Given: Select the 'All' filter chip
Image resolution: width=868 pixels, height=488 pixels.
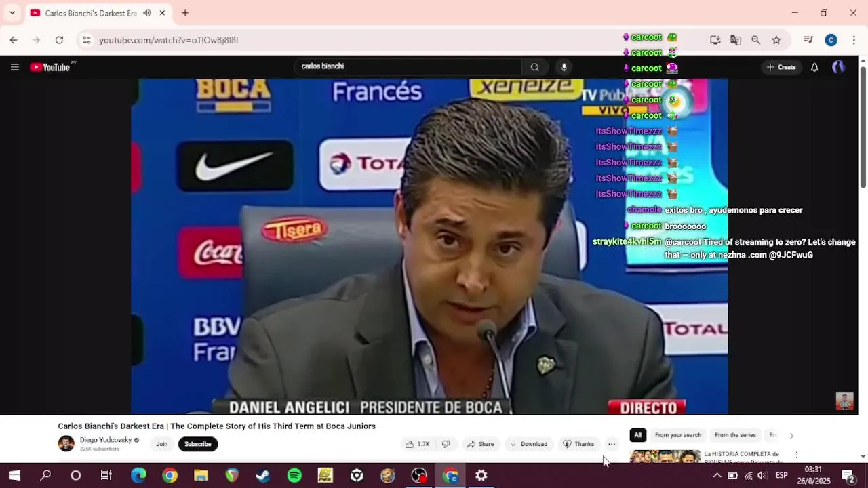Looking at the screenshot, I should [637, 435].
